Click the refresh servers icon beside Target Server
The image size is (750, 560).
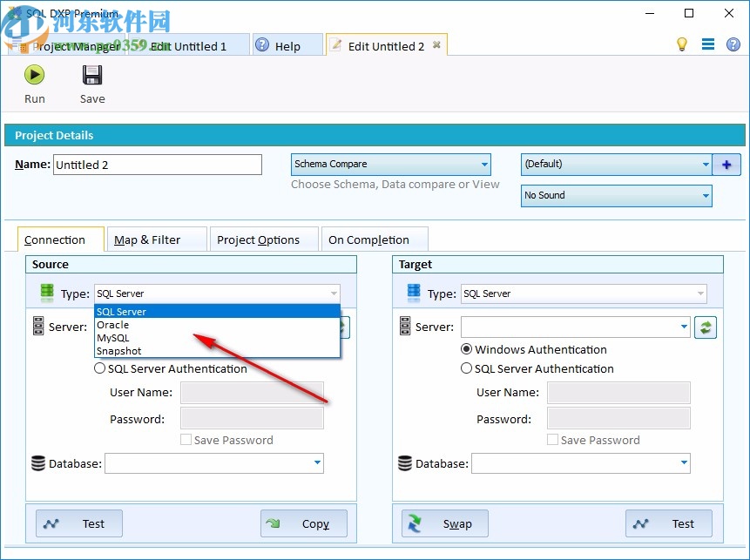[x=706, y=327]
